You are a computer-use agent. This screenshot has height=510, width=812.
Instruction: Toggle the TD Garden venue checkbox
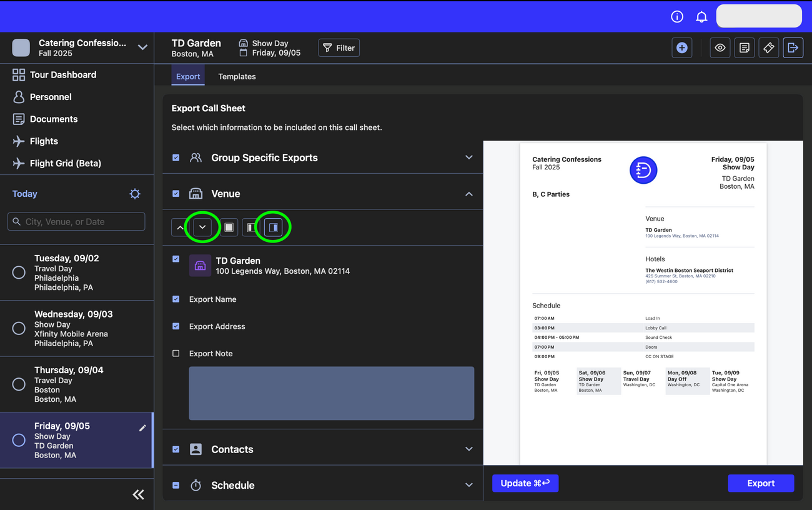tap(176, 259)
